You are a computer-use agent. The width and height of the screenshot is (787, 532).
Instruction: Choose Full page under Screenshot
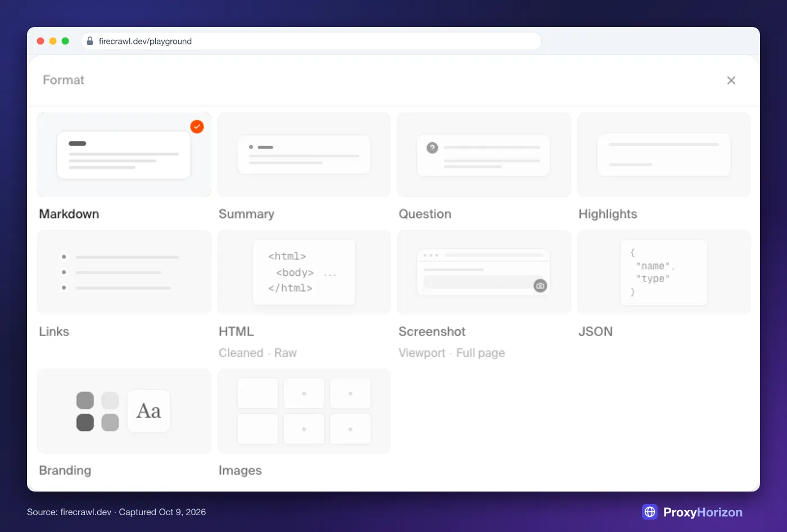pos(481,353)
